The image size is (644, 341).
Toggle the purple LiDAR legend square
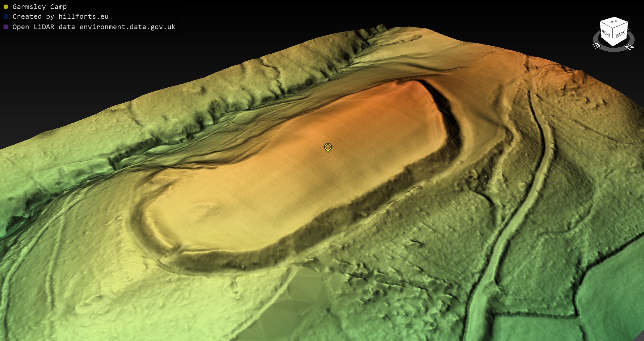[x=6, y=27]
